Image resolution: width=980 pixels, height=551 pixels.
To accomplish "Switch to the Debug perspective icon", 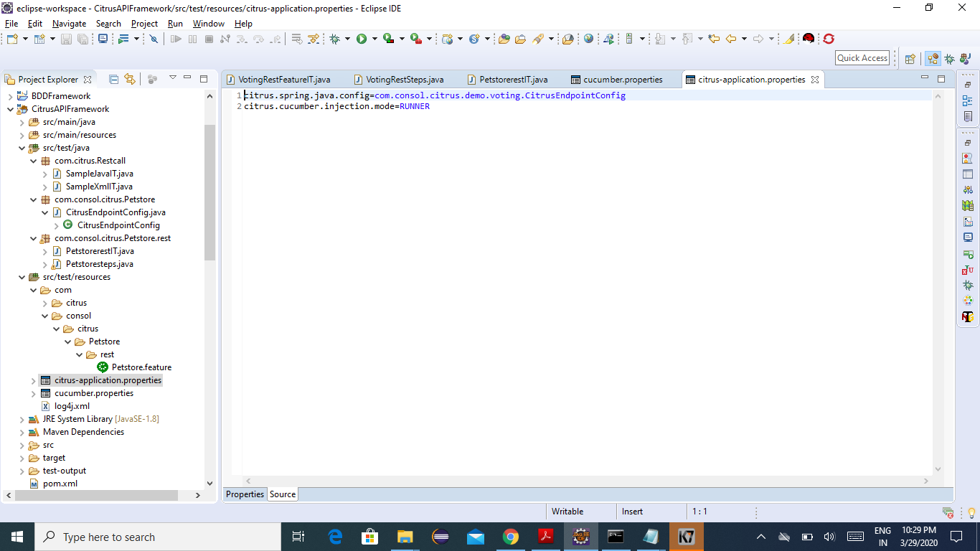I will point(949,59).
